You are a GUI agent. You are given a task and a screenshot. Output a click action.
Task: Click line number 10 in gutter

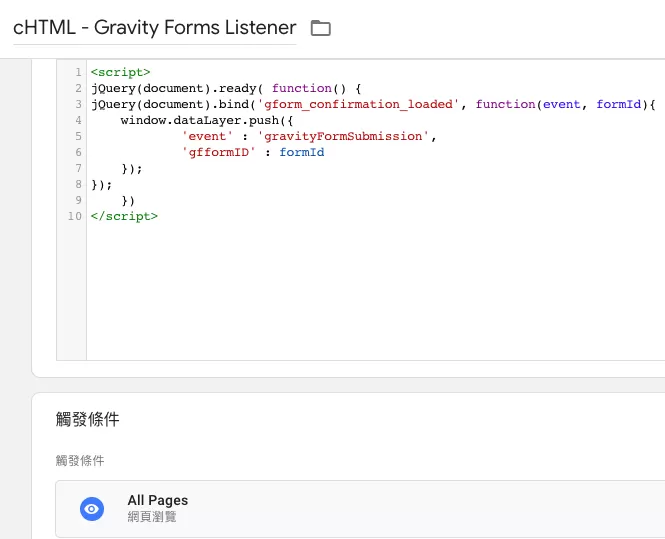click(75, 216)
